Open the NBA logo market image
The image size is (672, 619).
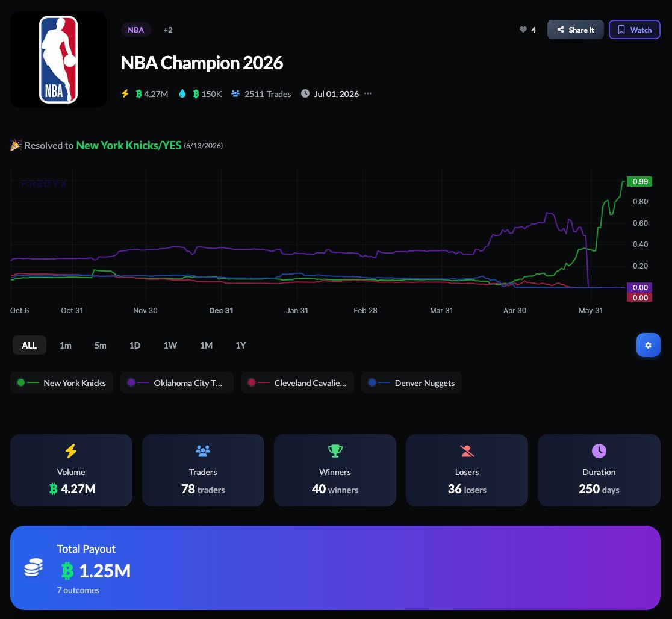(x=58, y=60)
